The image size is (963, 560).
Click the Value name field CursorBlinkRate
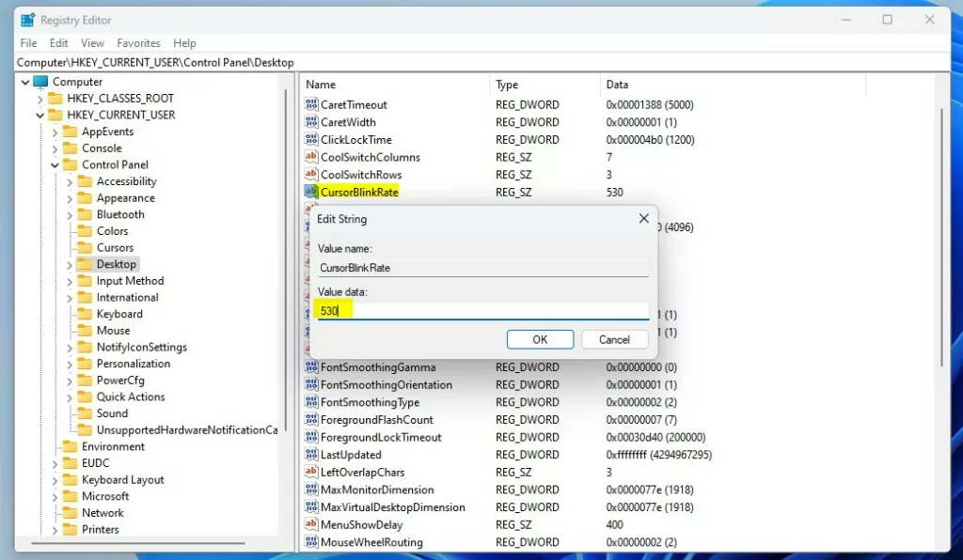(483, 268)
